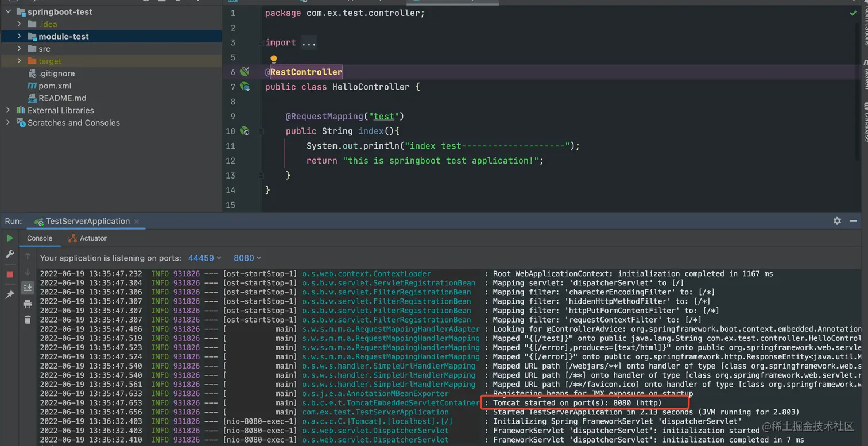This screenshot has height=446, width=868.
Task: Open run configuration via the wrench icon
Action: 10,254
